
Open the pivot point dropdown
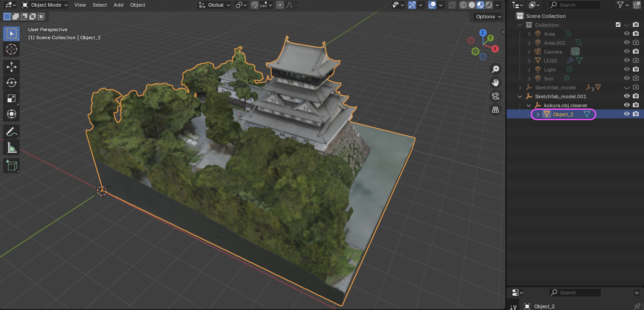point(241,5)
